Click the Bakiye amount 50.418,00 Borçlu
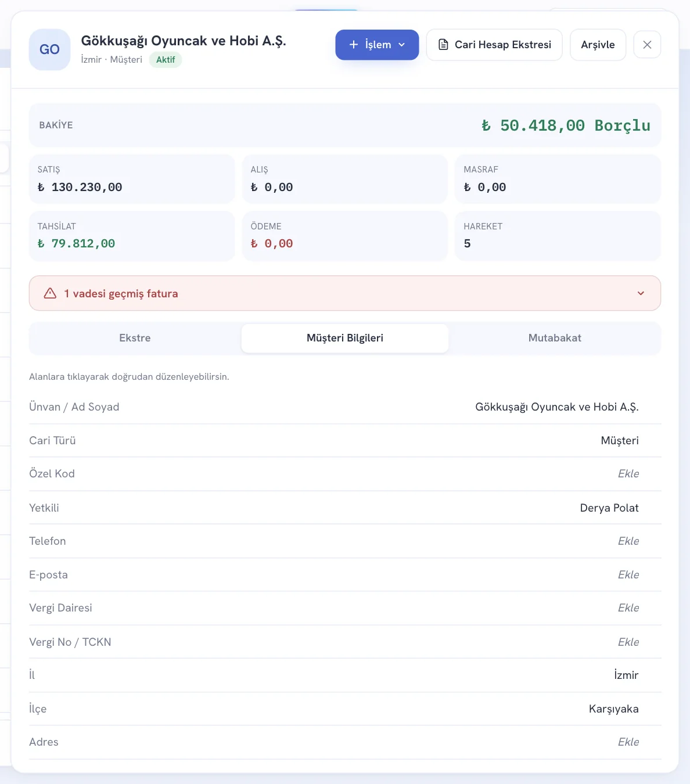The height and width of the screenshot is (784, 690). click(x=566, y=125)
